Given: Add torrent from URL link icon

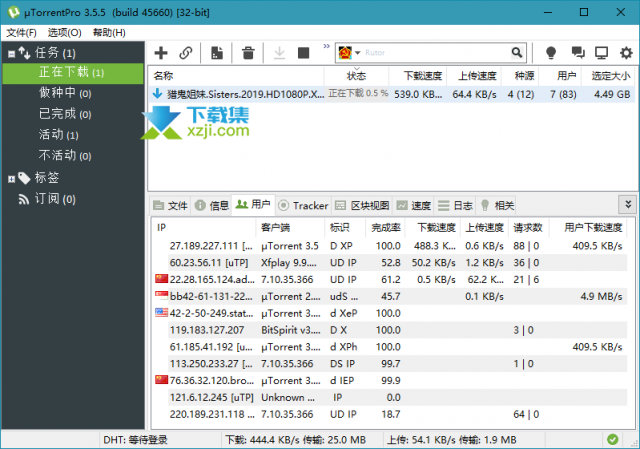Looking at the screenshot, I should [186, 53].
